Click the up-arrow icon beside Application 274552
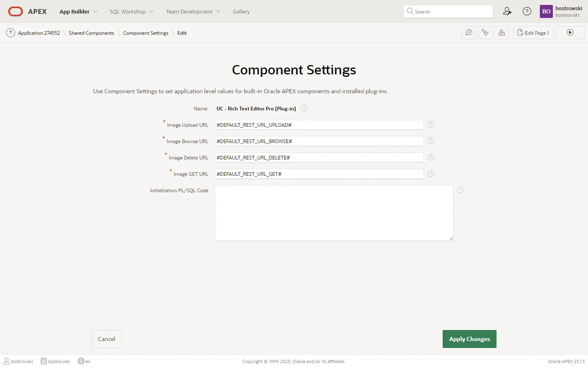 (11, 33)
